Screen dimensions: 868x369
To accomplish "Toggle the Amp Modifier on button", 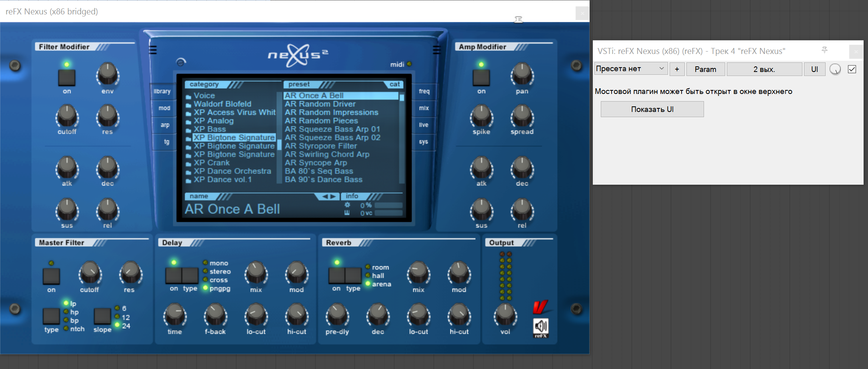I will coord(481,77).
